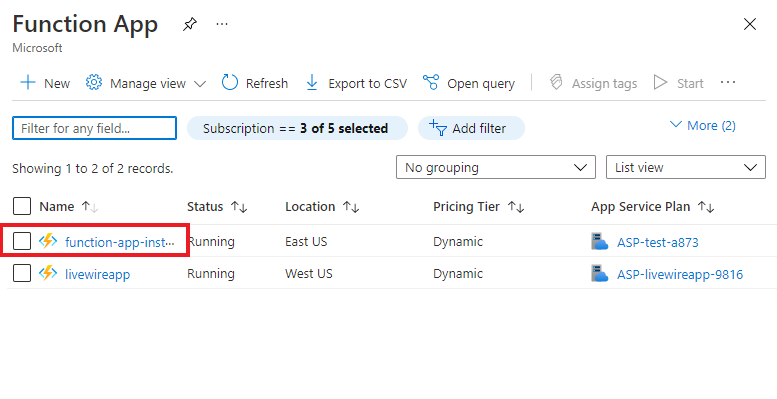Viewport: 777px width, 399px height.
Task: Click the livewireapp lightning bolt icon
Action: [x=48, y=273]
